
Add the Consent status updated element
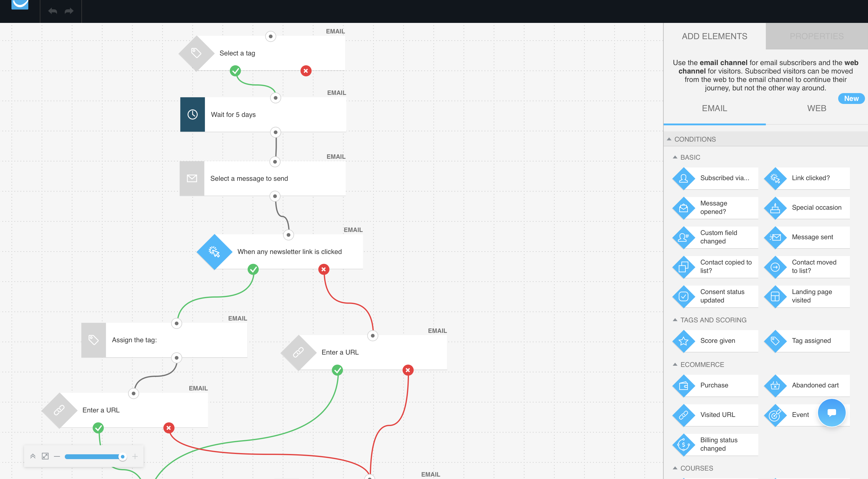[x=715, y=296]
